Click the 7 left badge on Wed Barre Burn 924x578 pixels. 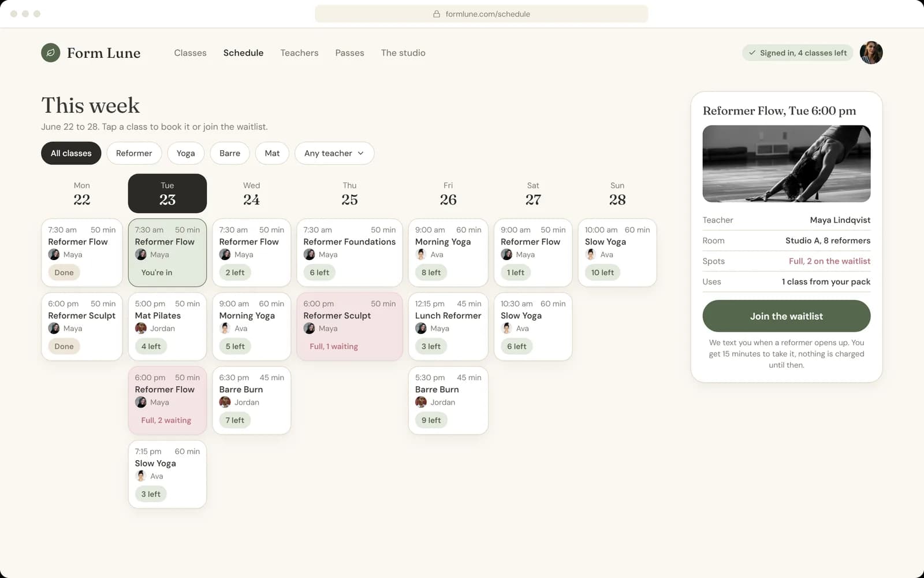234,420
